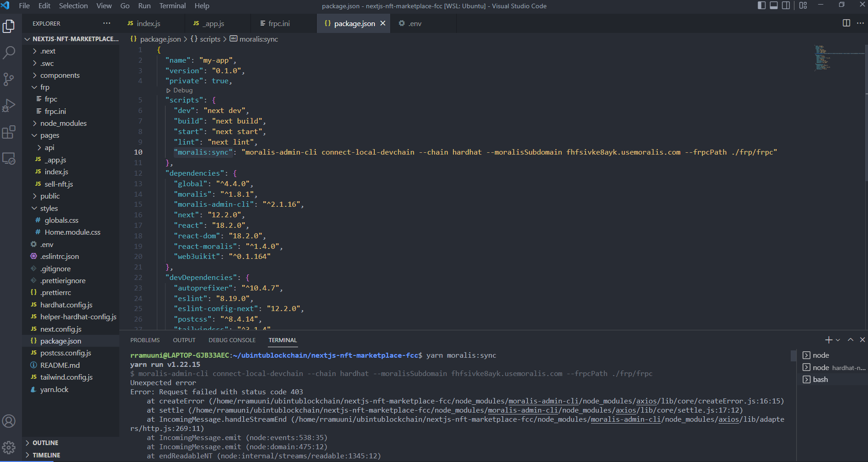Click scripts in the breadcrumb path
This screenshot has height=462, width=868.
tap(210, 39)
